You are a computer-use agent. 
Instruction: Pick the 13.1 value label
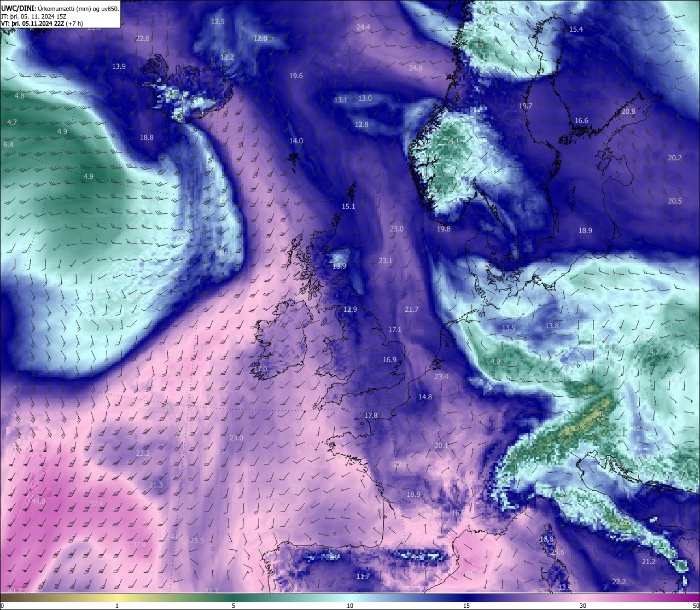341,100
